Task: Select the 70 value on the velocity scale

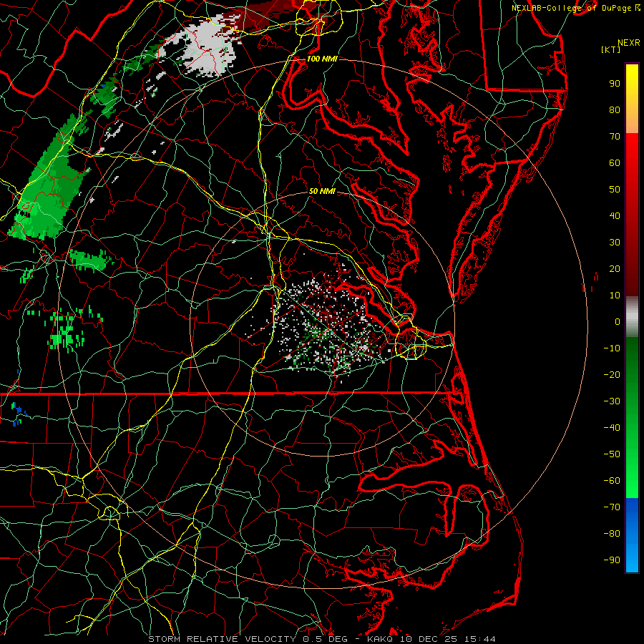Action: (615, 137)
